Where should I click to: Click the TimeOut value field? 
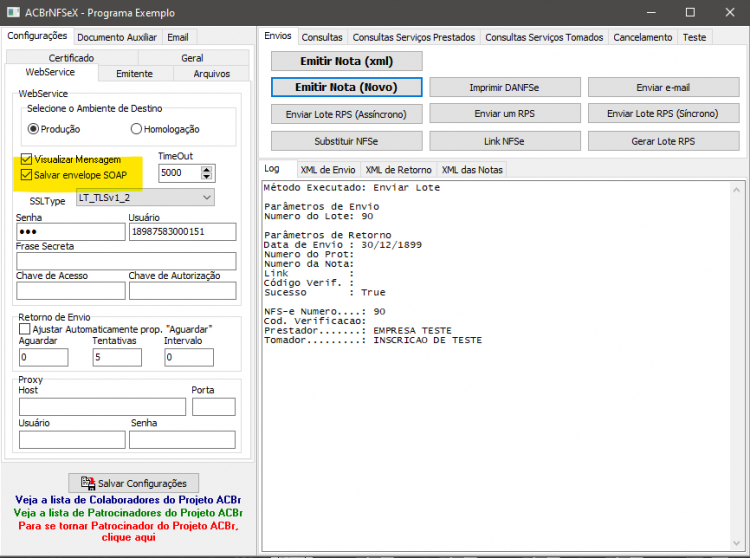click(179, 173)
